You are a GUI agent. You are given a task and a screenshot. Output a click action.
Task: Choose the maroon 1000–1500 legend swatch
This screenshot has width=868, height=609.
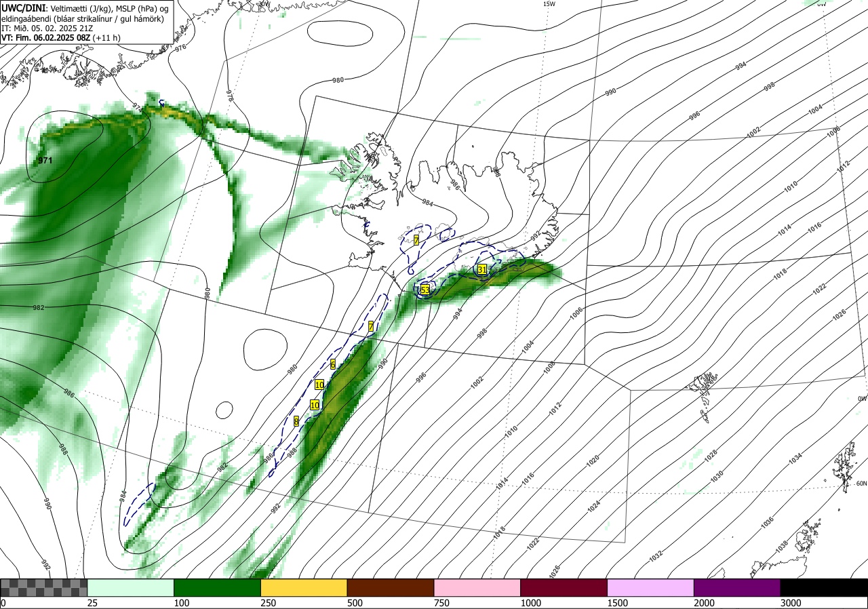pos(564,587)
